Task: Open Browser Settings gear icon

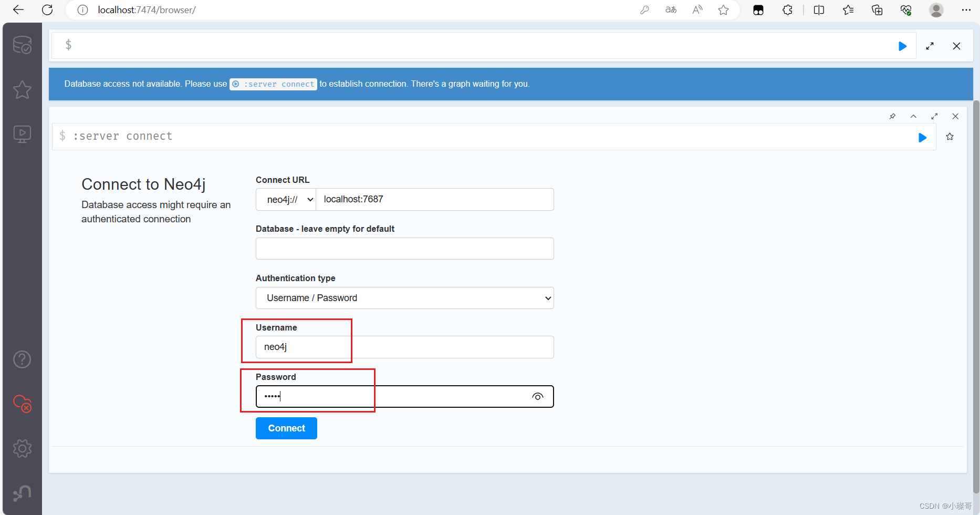Action: [22, 448]
